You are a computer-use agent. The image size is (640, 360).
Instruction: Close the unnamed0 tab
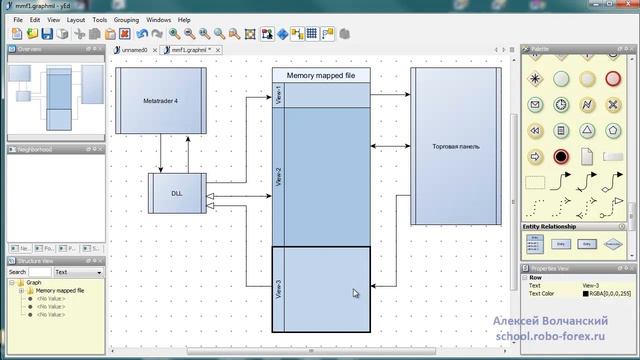coord(155,50)
